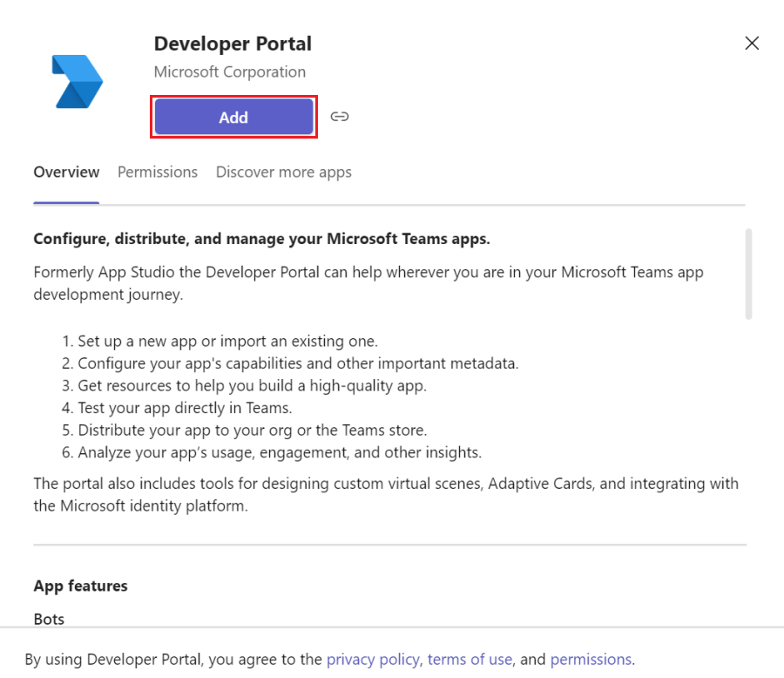Click the 'Configure, distribute, and manage' heading
The width and height of the screenshot is (784, 678).
click(x=261, y=239)
